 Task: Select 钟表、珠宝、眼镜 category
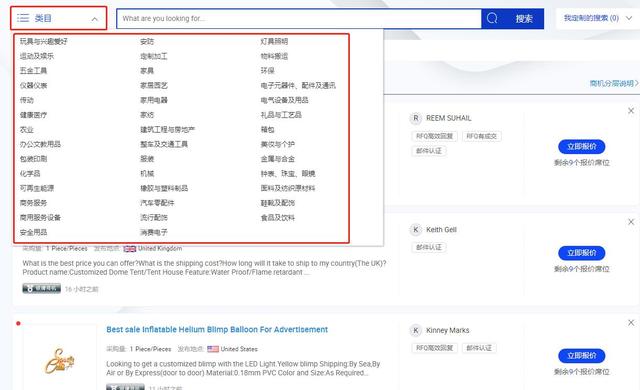(x=288, y=173)
